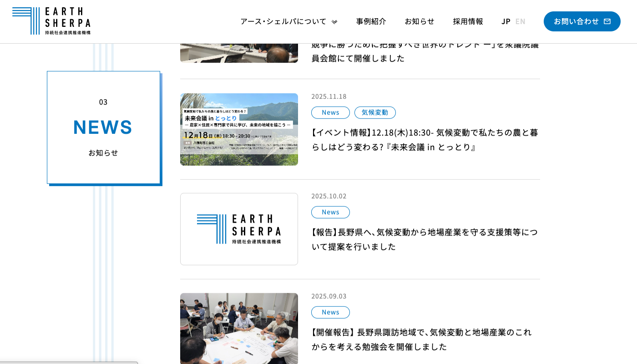Open the 【報告】長野県へ proposal article title
Viewport: 637px width, 364px height.
(x=425, y=239)
